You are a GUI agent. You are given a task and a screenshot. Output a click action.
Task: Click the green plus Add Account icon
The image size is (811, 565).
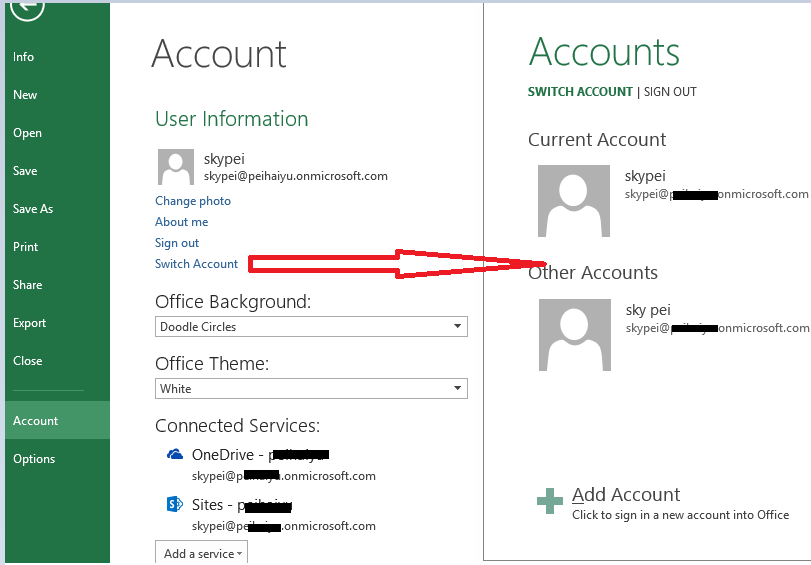click(x=550, y=501)
